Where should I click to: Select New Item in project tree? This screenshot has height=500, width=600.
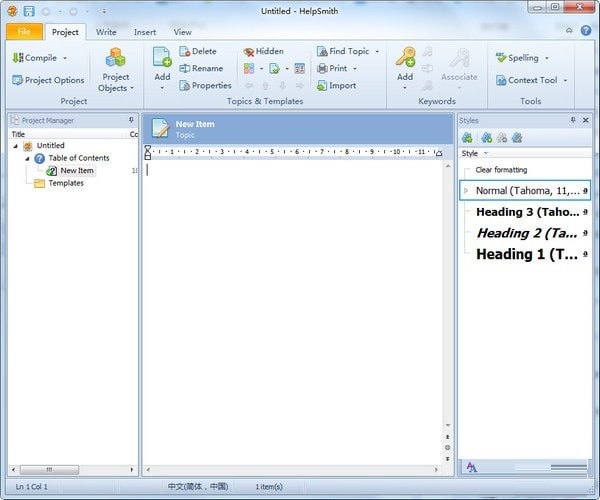coord(77,171)
